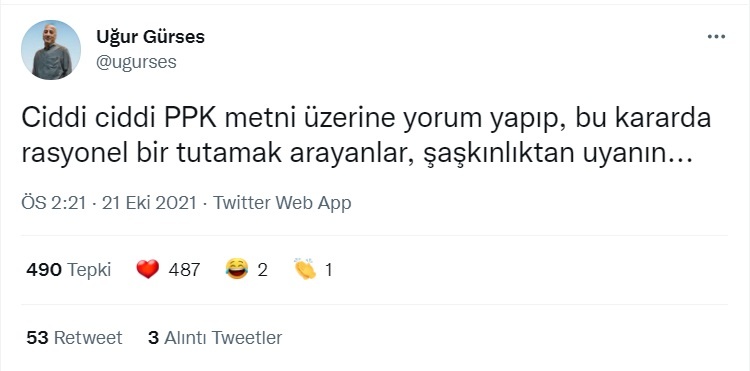Click the 21 Eki 2021 date
Screen dimensions: 750x371
(x=150, y=203)
